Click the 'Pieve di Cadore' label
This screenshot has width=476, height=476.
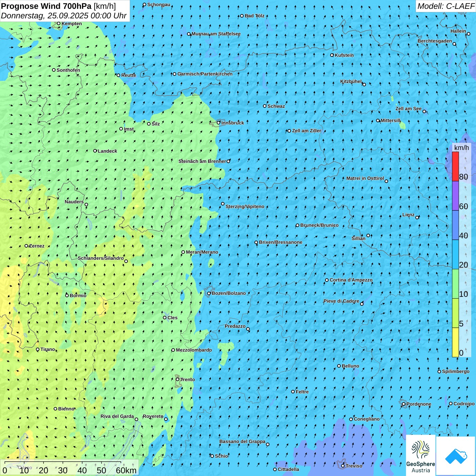[x=341, y=301]
